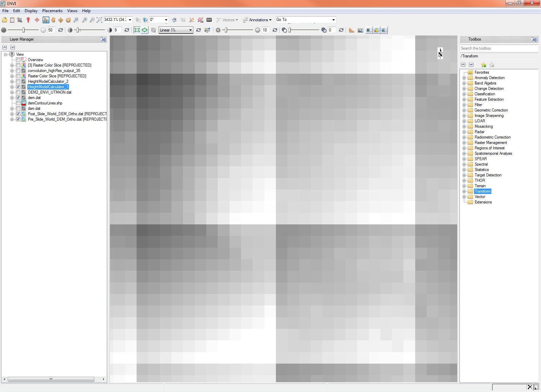Click the Search the toolbox field
Image resolution: width=541 pixels, height=392 pixels.
click(498, 48)
